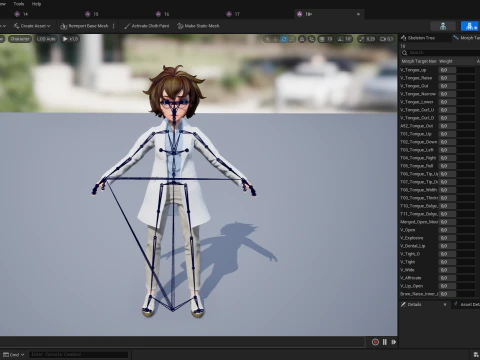480x360 pixels.
Task: Open rotation snap angle value 10°
Action: point(348,39)
